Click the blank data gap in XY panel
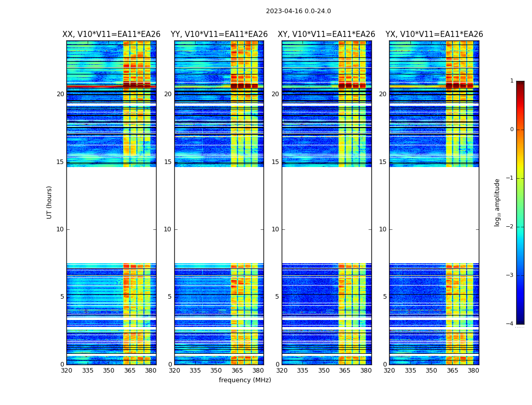This screenshot has width=532, height=405. pyautogui.click(x=326, y=215)
